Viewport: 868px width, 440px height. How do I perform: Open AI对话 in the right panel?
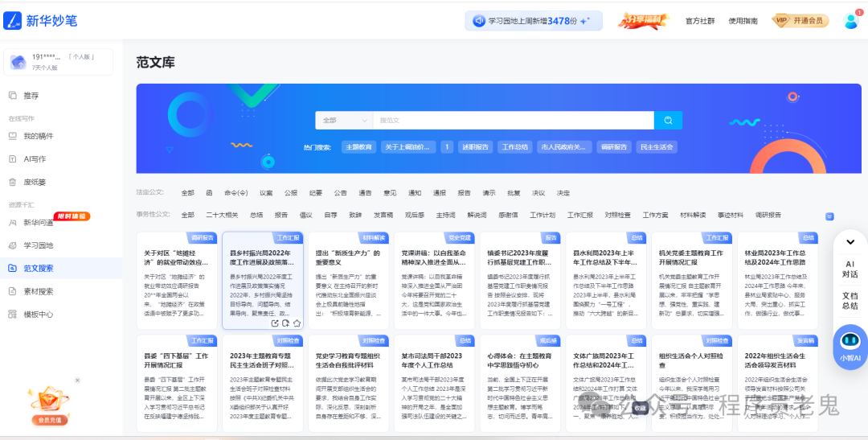click(x=850, y=269)
